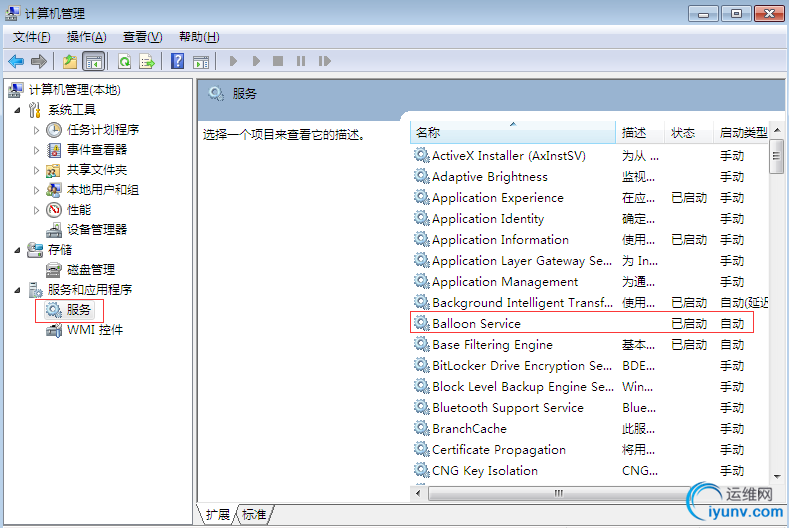Image resolution: width=789 pixels, height=528 pixels.
Task: Select the Application Experience service
Action: (590, 198)
